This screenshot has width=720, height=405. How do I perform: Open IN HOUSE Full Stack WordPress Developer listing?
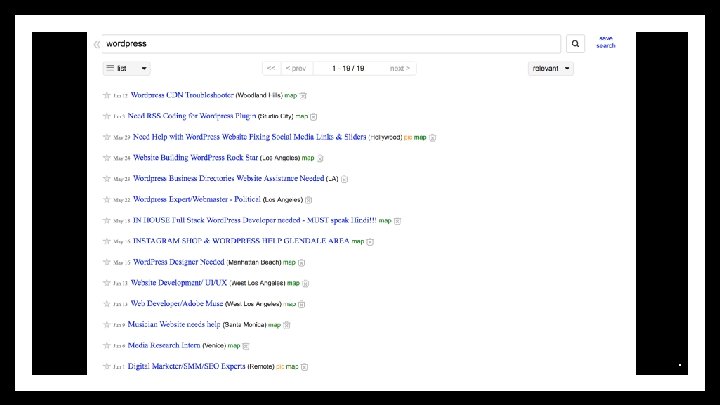click(254, 220)
